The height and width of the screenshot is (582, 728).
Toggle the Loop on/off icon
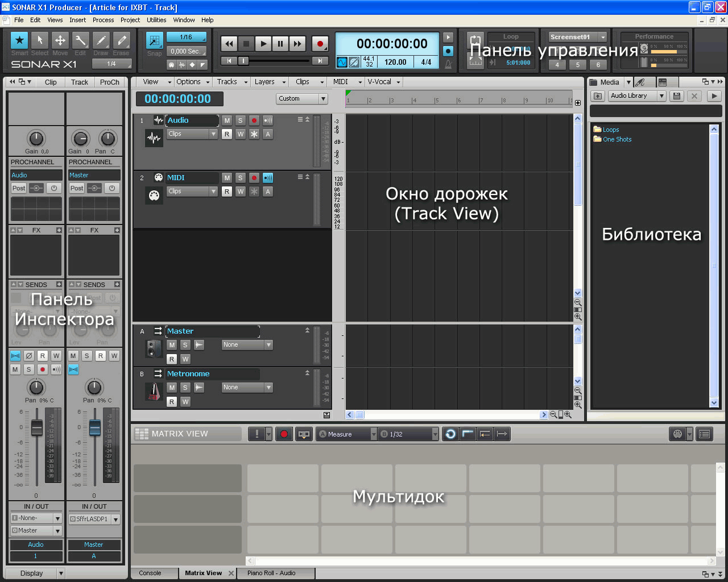pyautogui.click(x=475, y=41)
